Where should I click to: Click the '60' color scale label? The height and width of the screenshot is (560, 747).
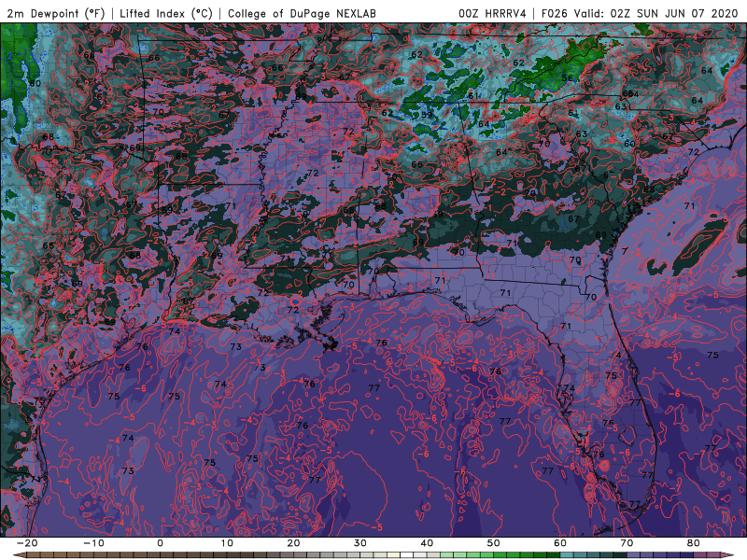[560, 543]
